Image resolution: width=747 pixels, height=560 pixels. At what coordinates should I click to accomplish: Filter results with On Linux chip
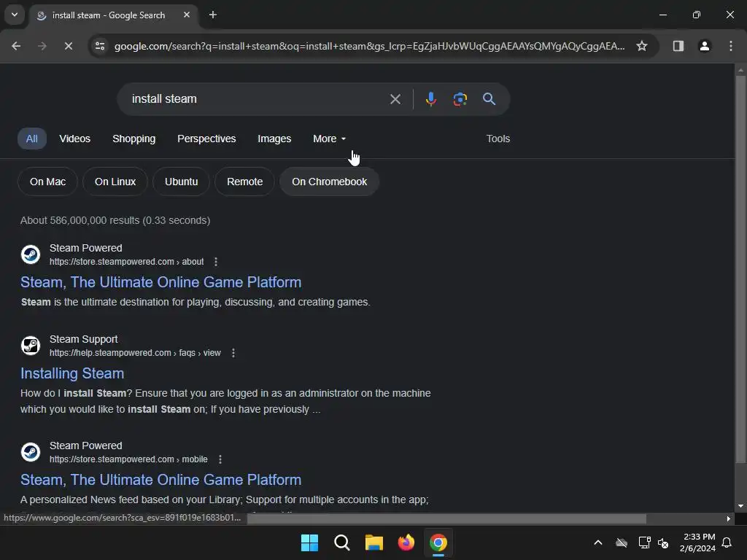pos(115,182)
